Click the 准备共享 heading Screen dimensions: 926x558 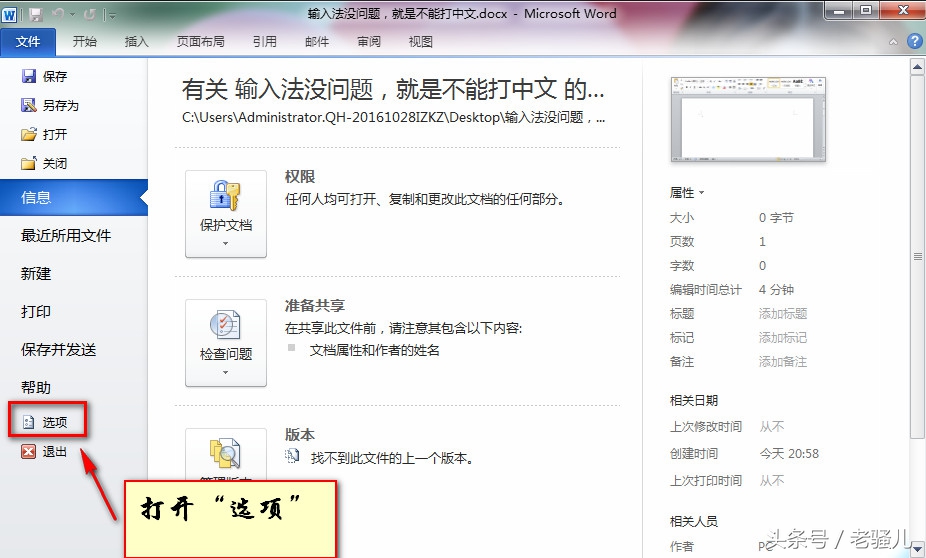coord(315,306)
